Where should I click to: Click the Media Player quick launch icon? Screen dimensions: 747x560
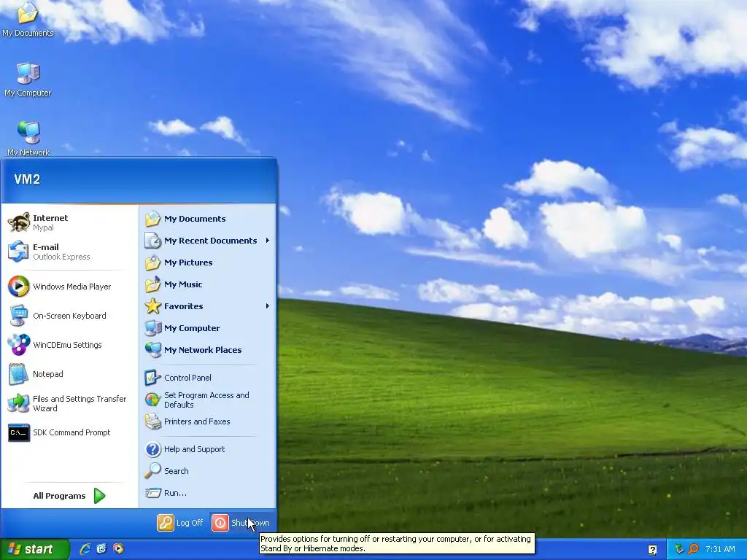[118, 549]
